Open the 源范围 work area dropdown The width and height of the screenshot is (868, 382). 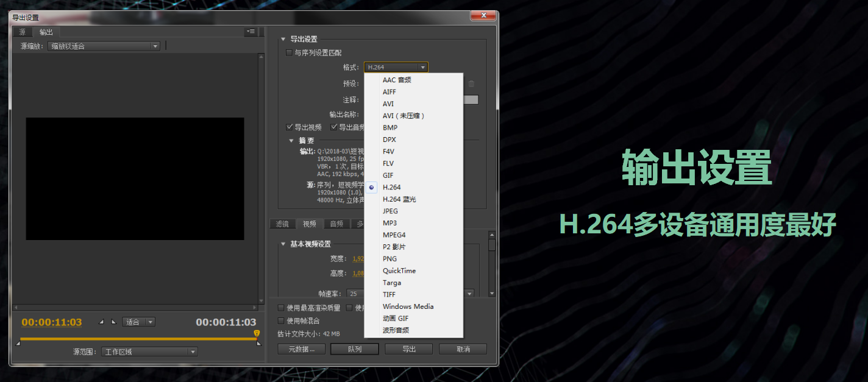click(x=149, y=351)
